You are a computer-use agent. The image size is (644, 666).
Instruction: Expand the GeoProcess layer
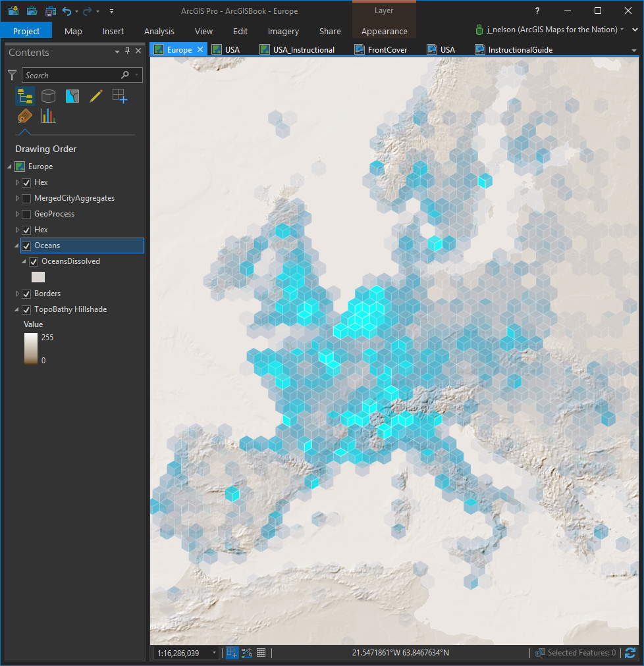click(x=17, y=214)
